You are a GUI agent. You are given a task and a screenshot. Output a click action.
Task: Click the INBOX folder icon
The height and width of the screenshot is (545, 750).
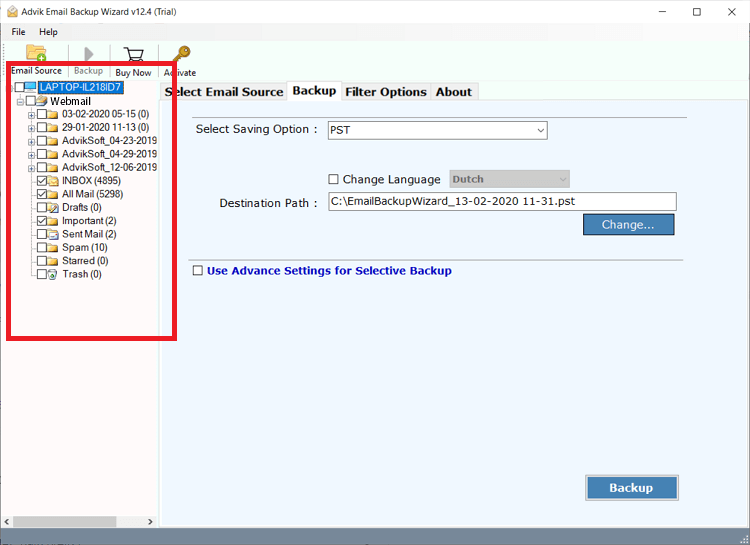(53, 181)
